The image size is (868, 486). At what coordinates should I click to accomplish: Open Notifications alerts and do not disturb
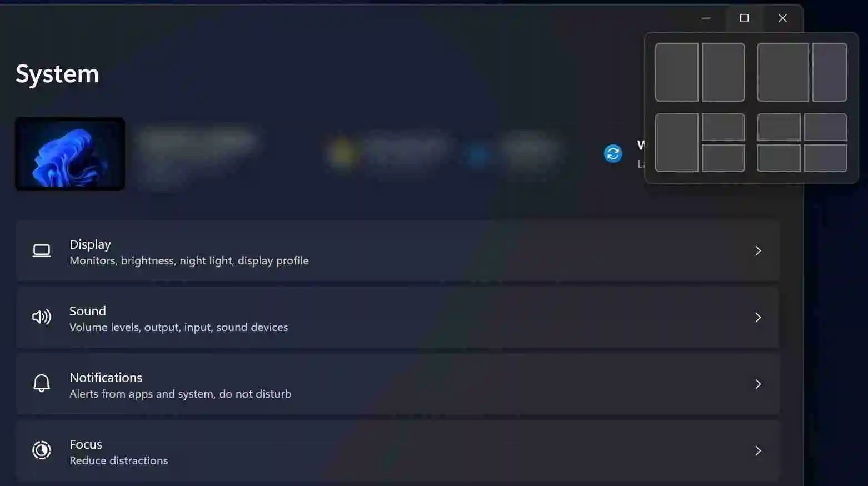398,384
